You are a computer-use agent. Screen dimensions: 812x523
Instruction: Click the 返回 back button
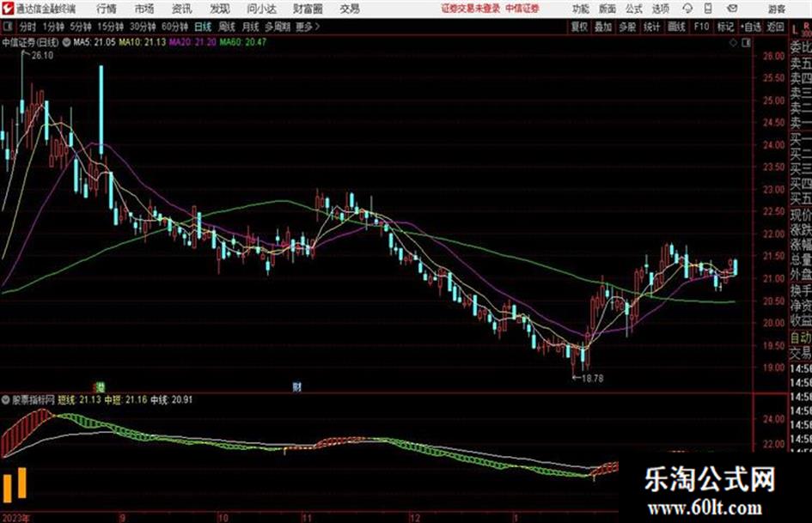pos(775,27)
